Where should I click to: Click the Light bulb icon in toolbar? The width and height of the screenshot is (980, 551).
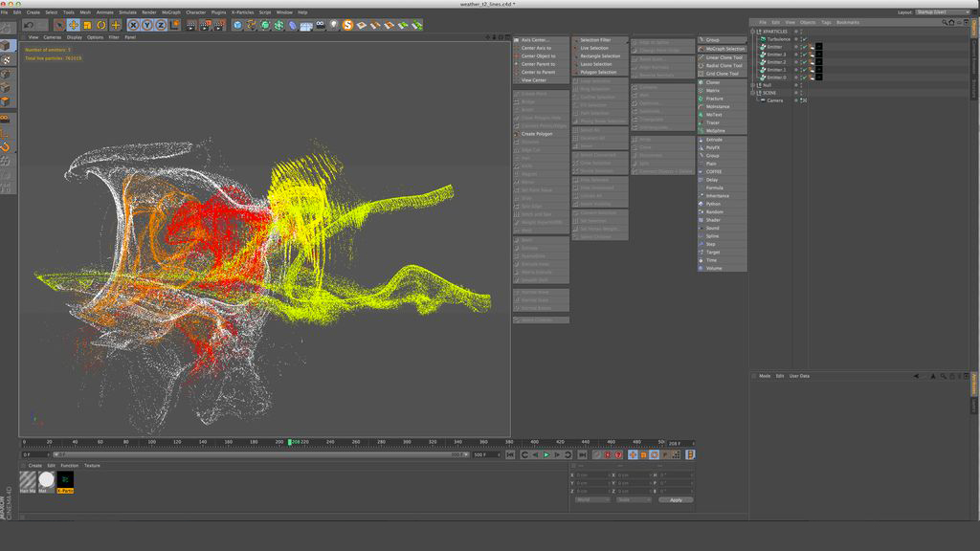point(333,25)
